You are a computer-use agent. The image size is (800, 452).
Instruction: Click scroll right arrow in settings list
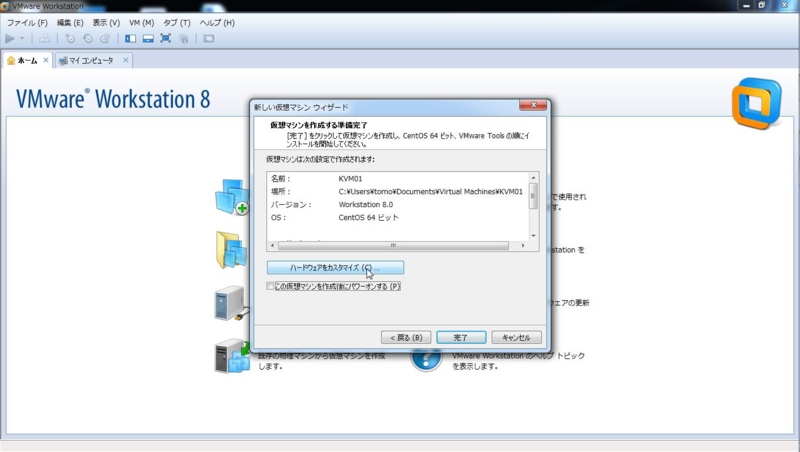click(x=523, y=246)
